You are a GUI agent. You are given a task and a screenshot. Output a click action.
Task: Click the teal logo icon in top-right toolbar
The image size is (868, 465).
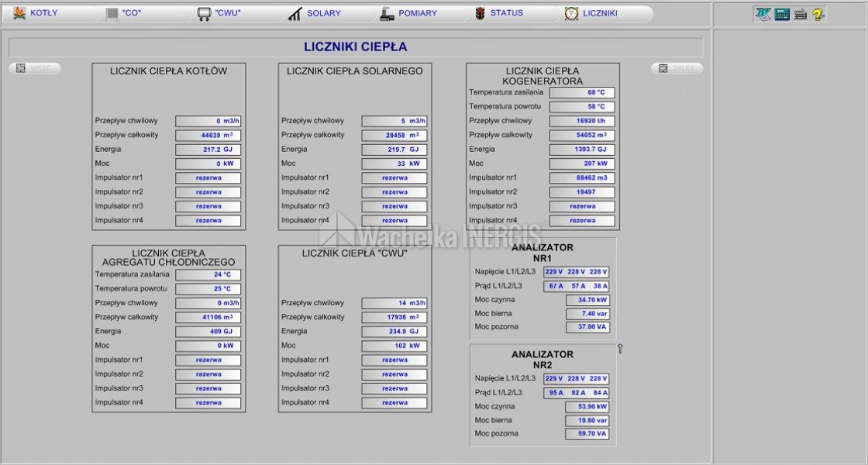763,15
